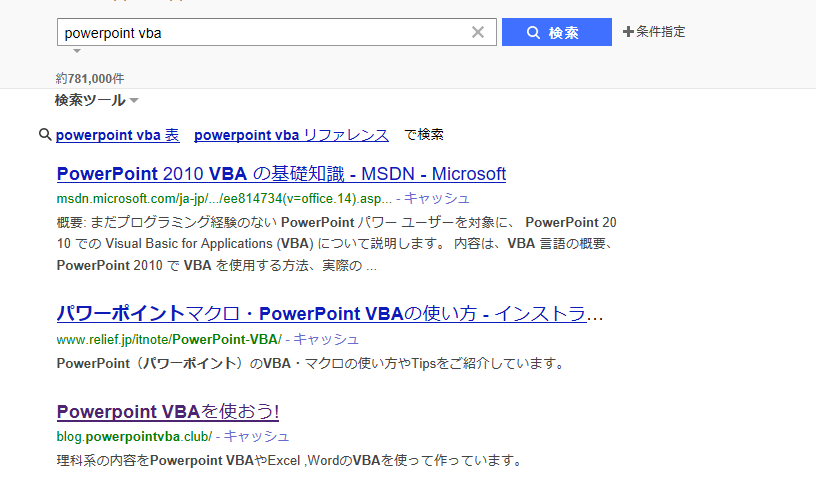
Task: Click the MSDN result description snippet
Action: coord(337,244)
